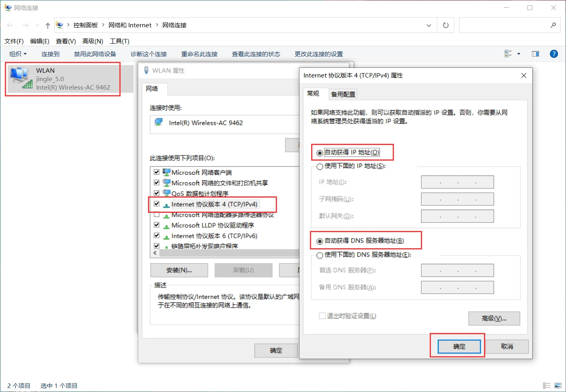Open the 高级(N) menu
This screenshot has height=392, width=566.
(93, 41)
